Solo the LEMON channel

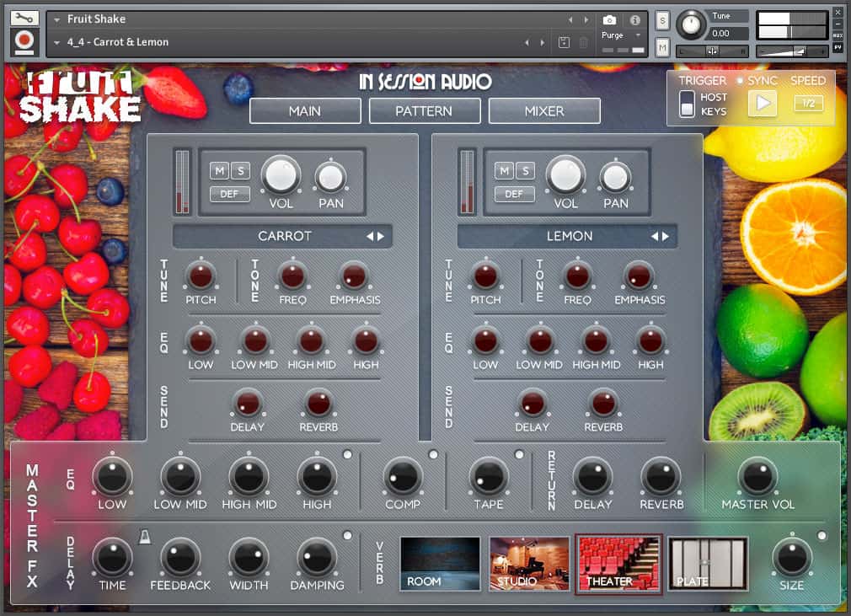point(525,171)
